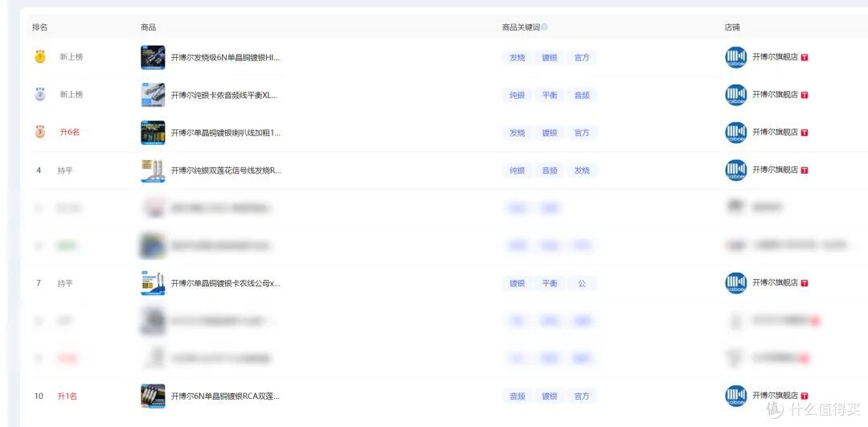
Task: Click shop logo in 开博尔纯银双莲花信号线 row
Action: 735,170
